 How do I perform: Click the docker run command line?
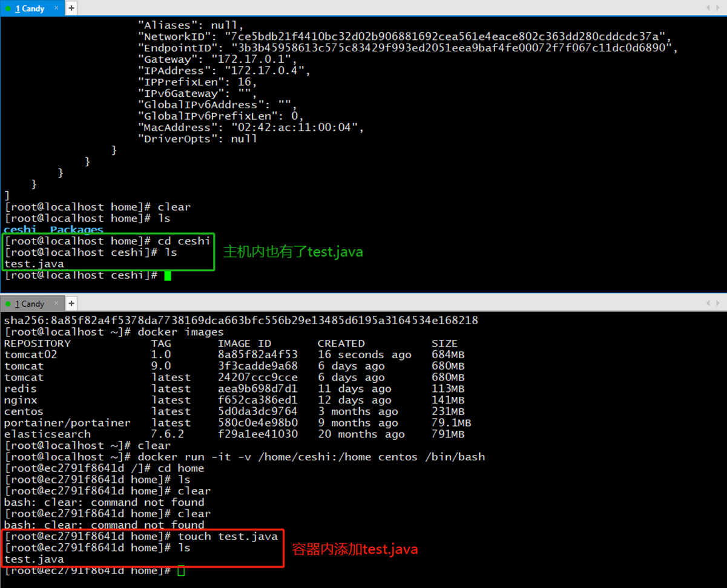coord(311,457)
